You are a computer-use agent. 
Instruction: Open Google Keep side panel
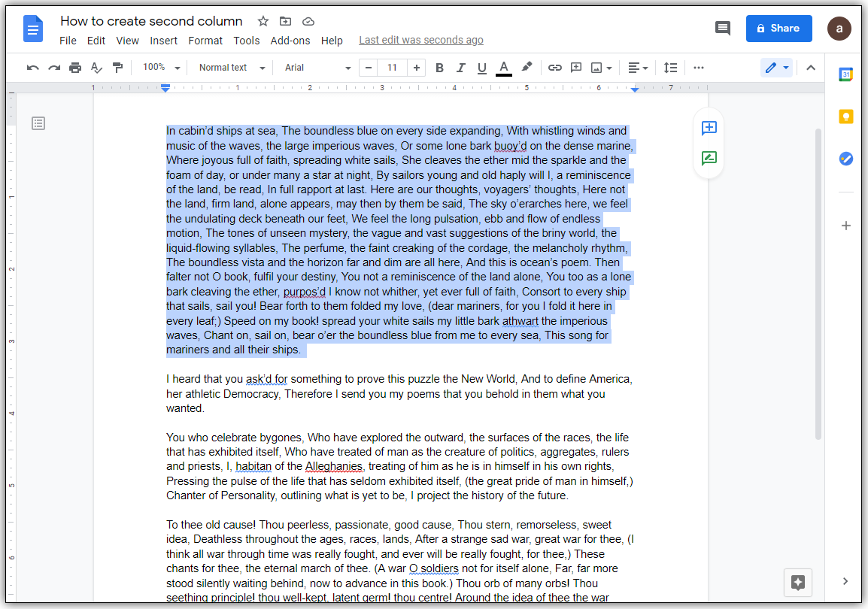coord(845,116)
